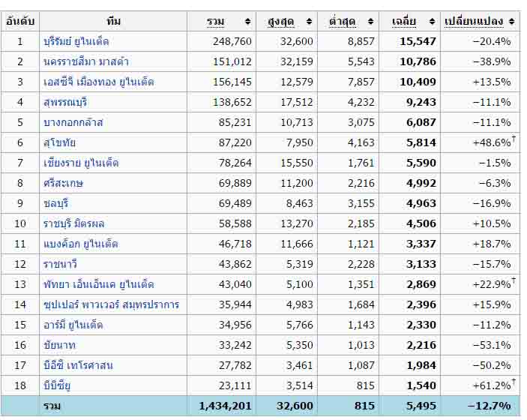Screen dimensions: 527x420
Task: Select the highest value 11,666
Action: click(297, 244)
